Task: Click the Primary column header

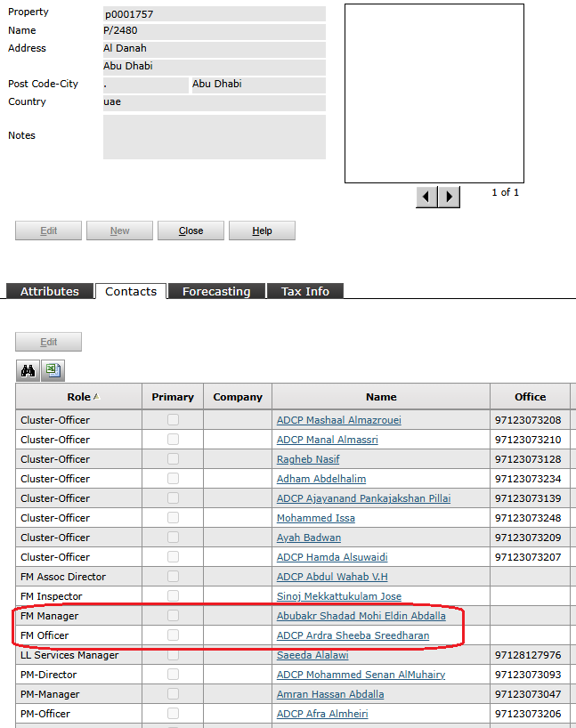Action: 173,397
